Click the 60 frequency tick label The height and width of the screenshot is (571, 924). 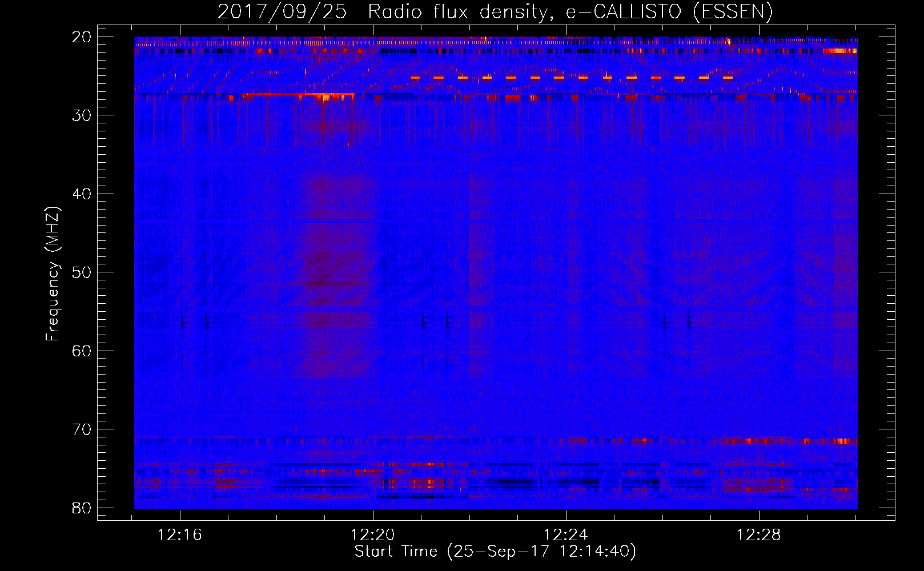(x=82, y=351)
